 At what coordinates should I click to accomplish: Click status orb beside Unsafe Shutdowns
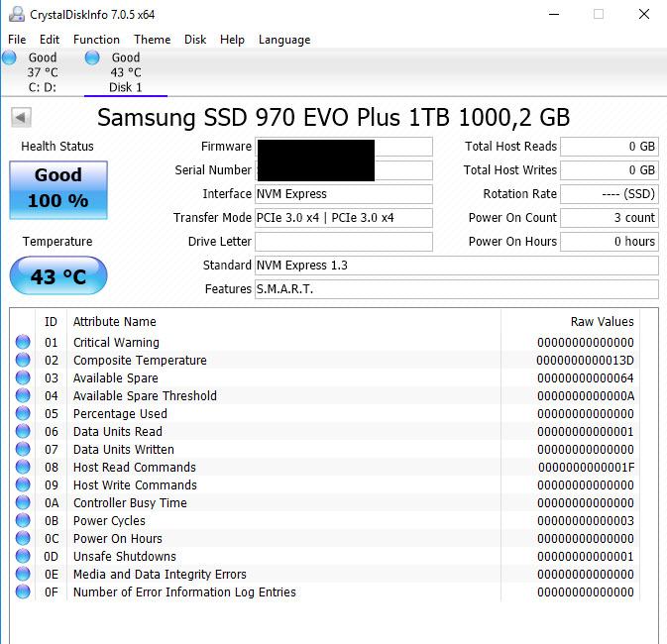coord(23,556)
